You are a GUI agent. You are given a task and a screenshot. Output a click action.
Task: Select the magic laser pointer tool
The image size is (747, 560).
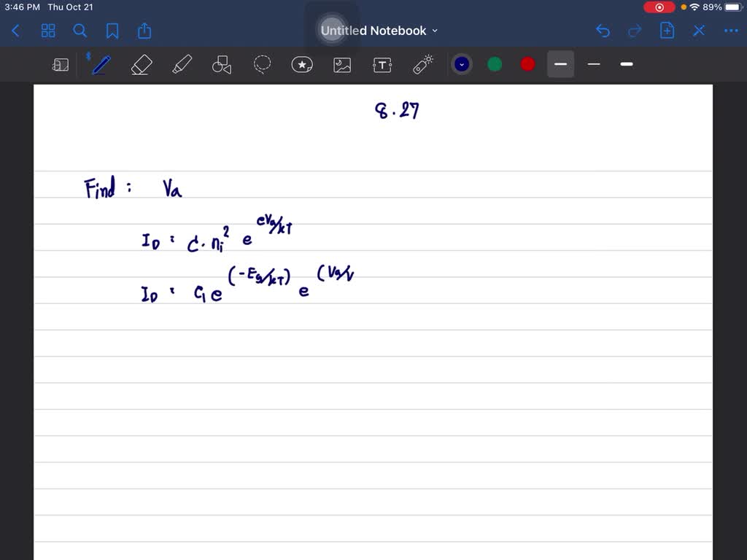(422, 64)
